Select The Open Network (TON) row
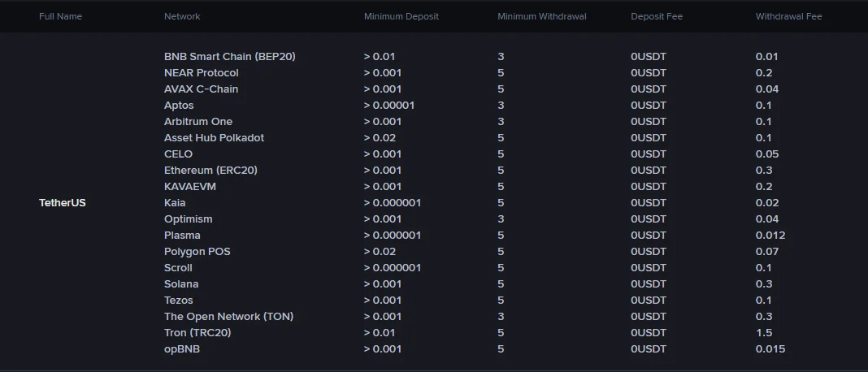This screenshot has height=372, width=868. click(228, 317)
